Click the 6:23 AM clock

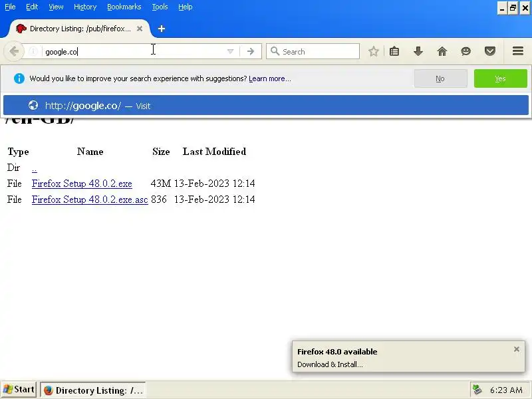pyautogui.click(x=506, y=390)
